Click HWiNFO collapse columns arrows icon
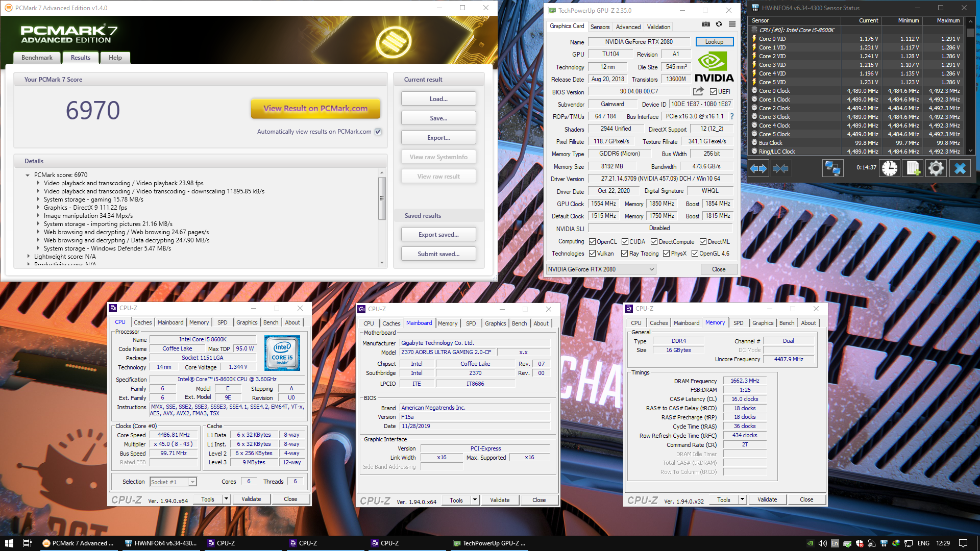 tap(780, 168)
